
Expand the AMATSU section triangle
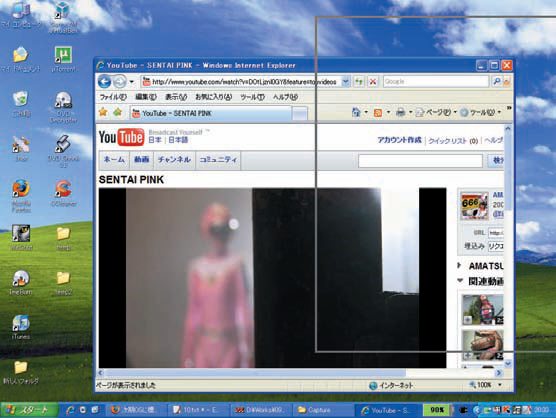point(460,265)
